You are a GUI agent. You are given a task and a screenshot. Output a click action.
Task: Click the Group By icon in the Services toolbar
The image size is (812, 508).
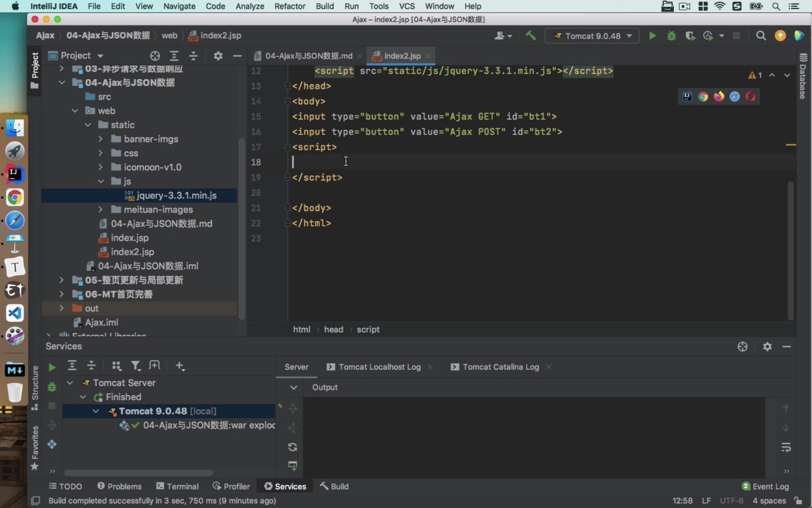[117, 365]
